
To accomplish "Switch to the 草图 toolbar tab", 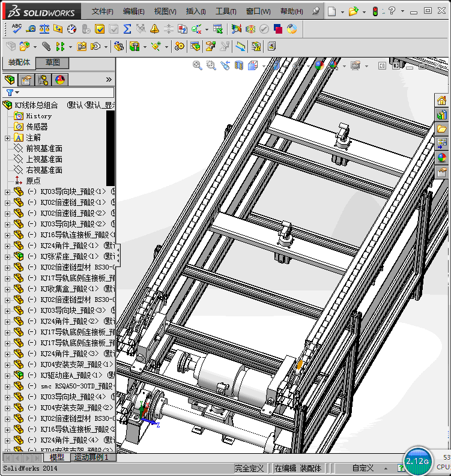I will (x=52, y=62).
